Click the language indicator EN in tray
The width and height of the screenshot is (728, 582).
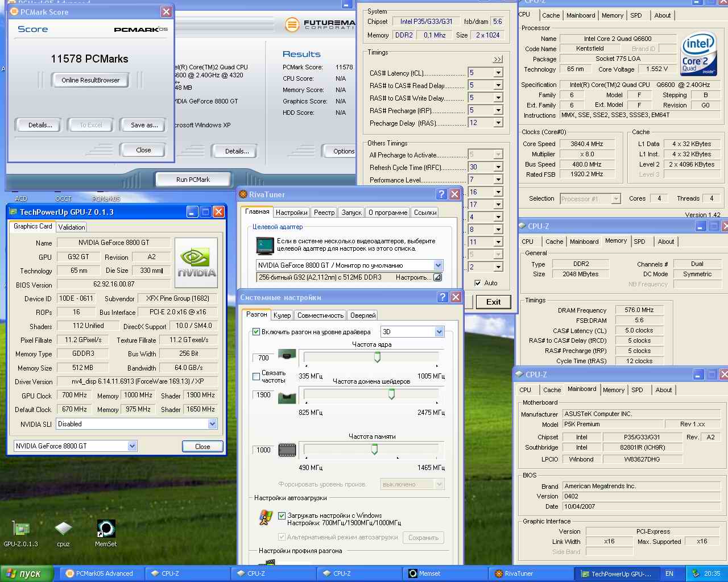tap(669, 573)
